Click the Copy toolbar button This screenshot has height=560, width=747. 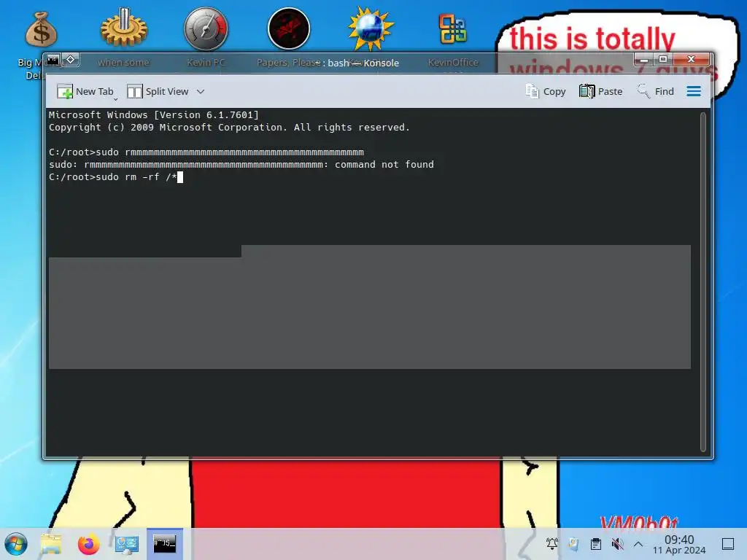point(546,91)
